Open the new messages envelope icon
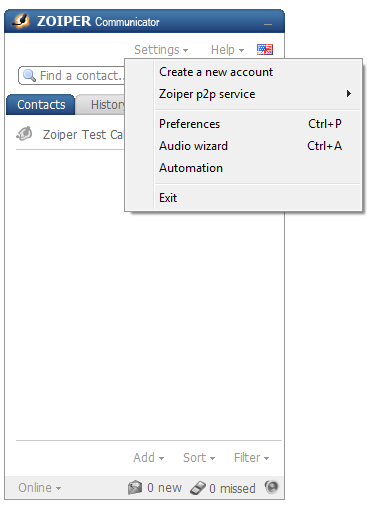Viewport: 367px width, 516px height. (x=135, y=488)
